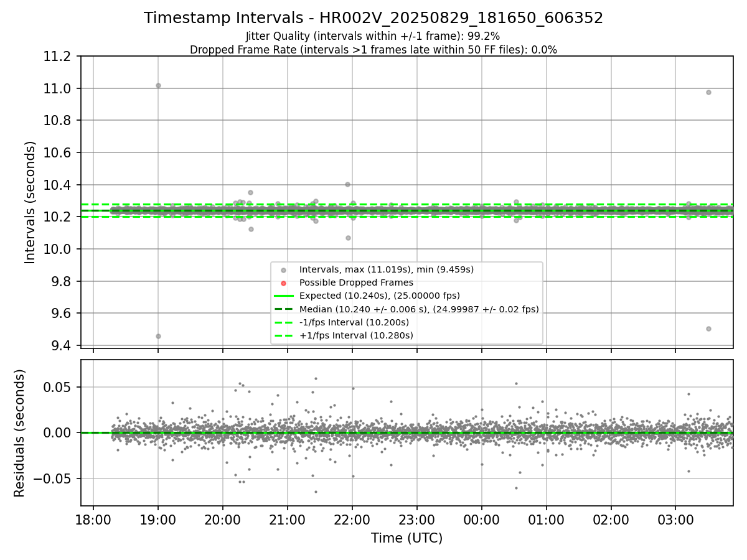747x560 pixels.
Task: Click the dark green dashed Median legend sample
Action: 284,309
